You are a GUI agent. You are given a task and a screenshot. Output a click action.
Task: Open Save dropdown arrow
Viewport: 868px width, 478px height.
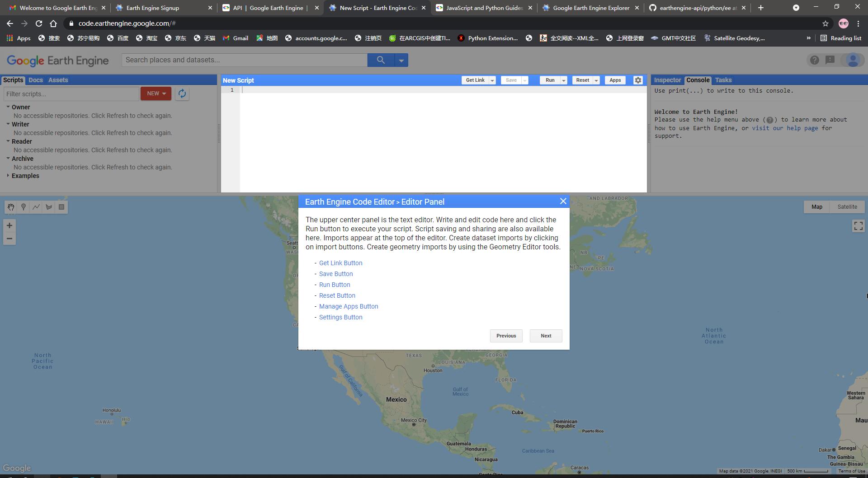pos(525,80)
